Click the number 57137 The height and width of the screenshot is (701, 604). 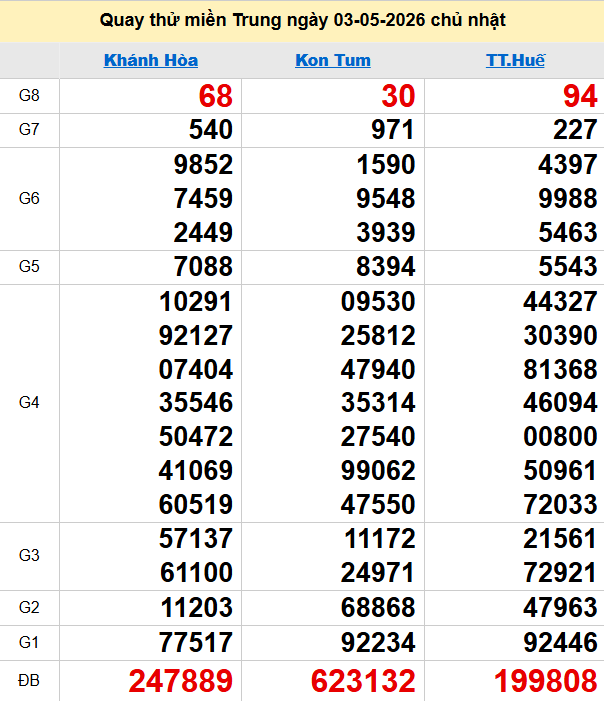click(x=196, y=539)
